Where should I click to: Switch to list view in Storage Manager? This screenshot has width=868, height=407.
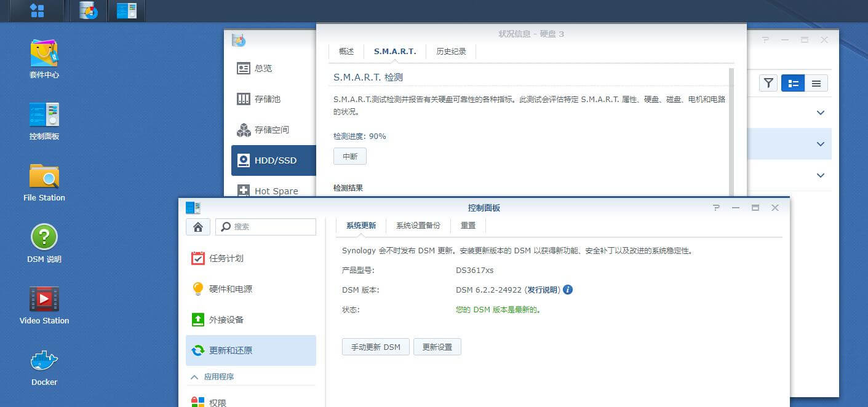click(793, 83)
